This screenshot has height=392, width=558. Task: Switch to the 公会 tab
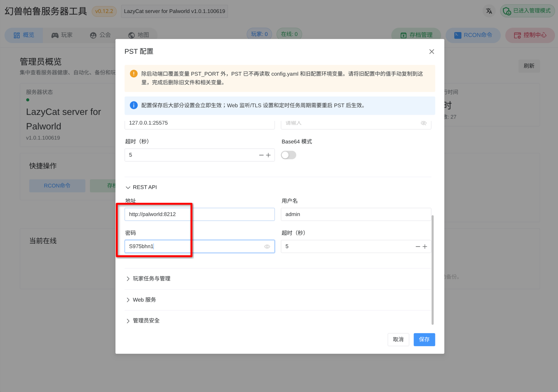[x=100, y=35]
